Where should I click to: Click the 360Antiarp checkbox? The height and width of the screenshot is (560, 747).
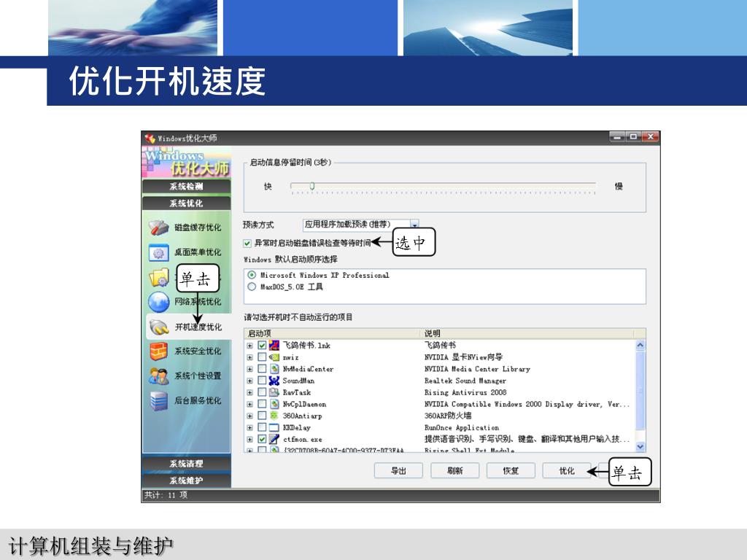(262, 416)
